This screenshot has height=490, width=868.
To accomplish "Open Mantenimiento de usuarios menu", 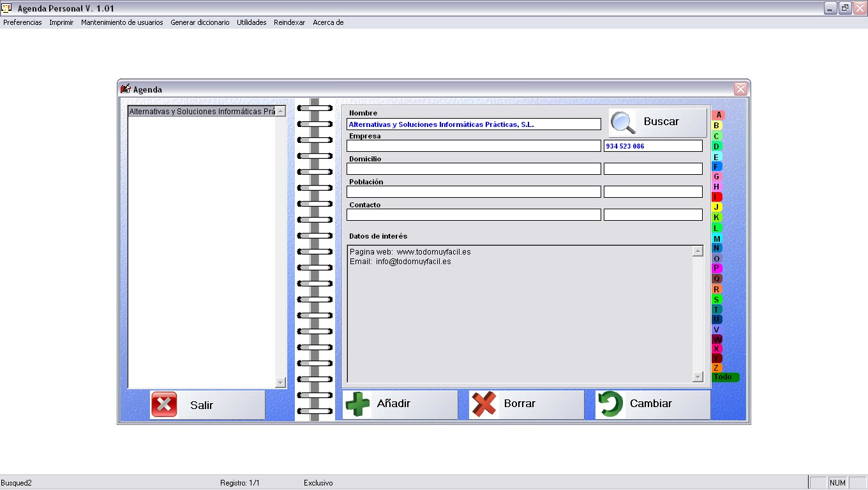I will [122, 22].
